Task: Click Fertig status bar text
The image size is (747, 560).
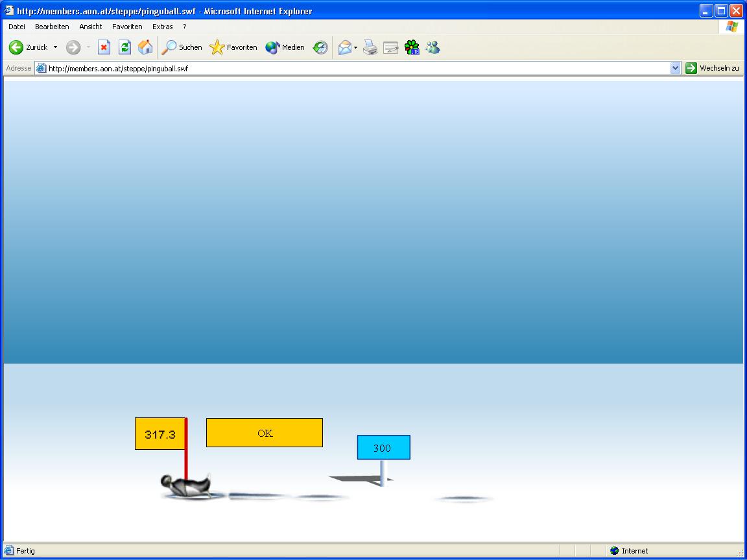Action: [25, 551]
